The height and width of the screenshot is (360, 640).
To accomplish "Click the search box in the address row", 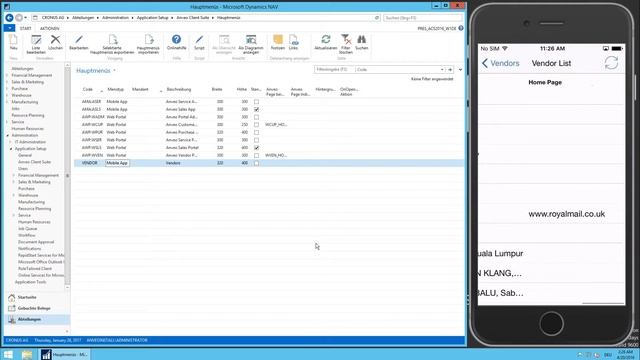I will tap(422, 18).
